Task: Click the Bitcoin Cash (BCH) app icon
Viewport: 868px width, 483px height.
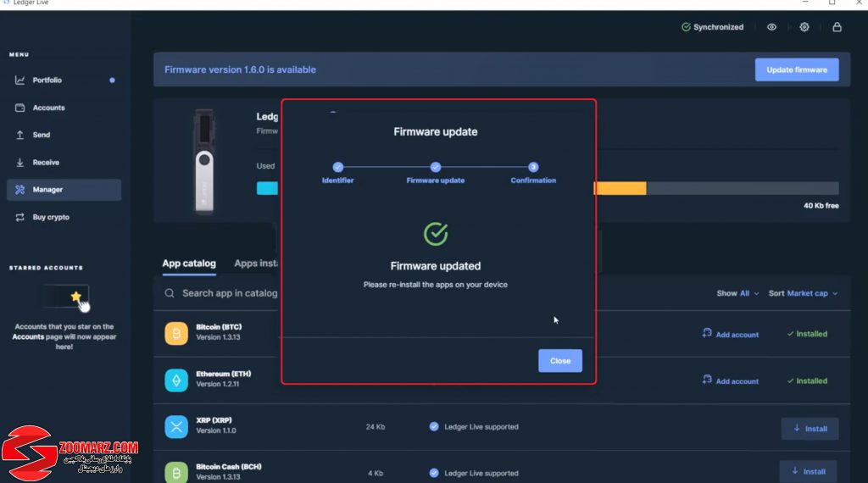Action: coord(176,473)
